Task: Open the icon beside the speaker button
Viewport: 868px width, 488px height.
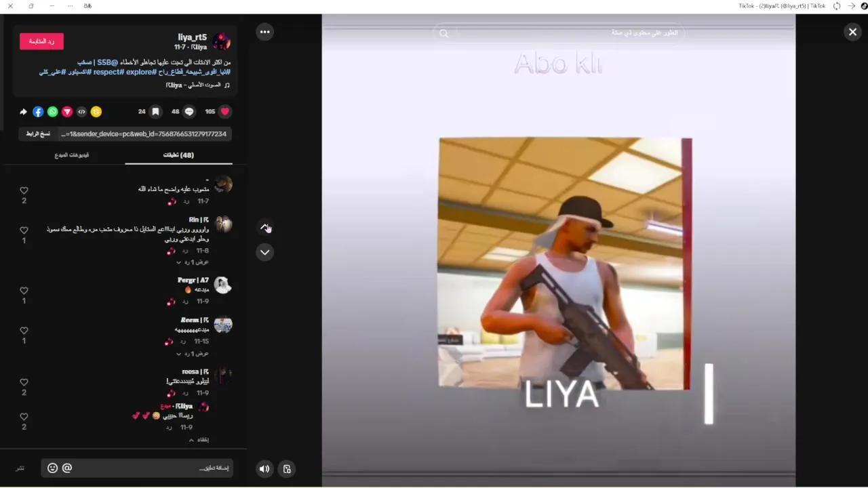Action: tap(287, 468)
